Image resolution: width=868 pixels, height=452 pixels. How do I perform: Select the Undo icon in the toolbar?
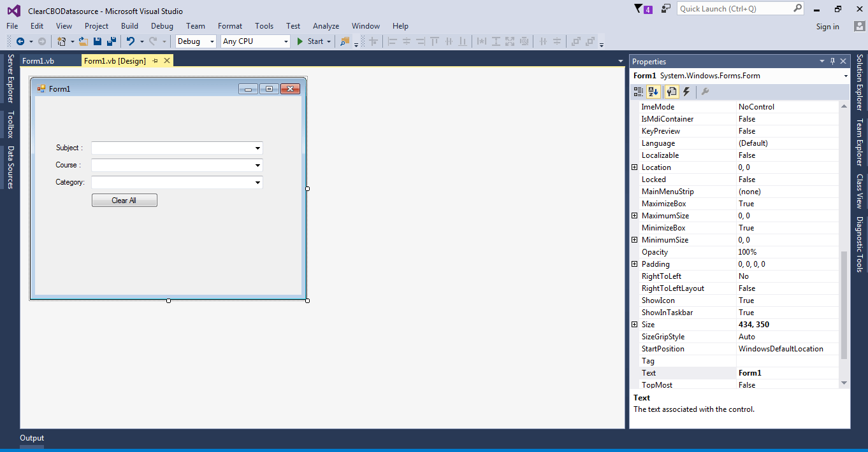click(131, 41)
